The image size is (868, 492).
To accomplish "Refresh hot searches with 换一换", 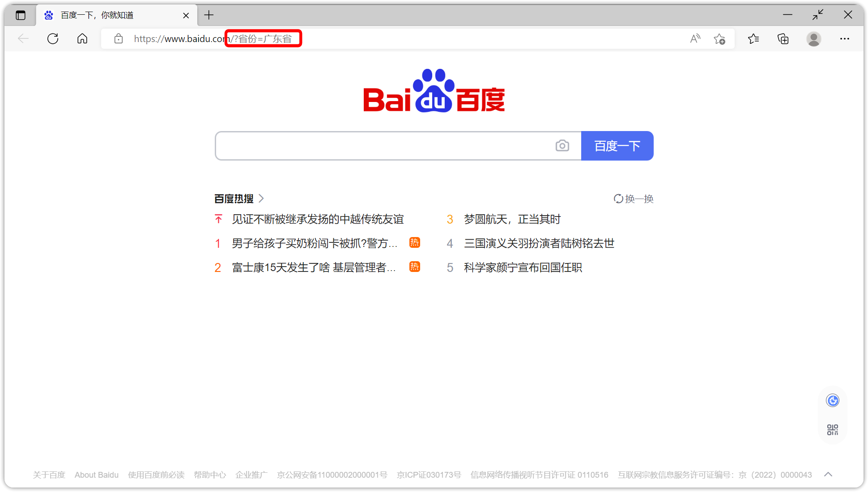I will point(634,199).
